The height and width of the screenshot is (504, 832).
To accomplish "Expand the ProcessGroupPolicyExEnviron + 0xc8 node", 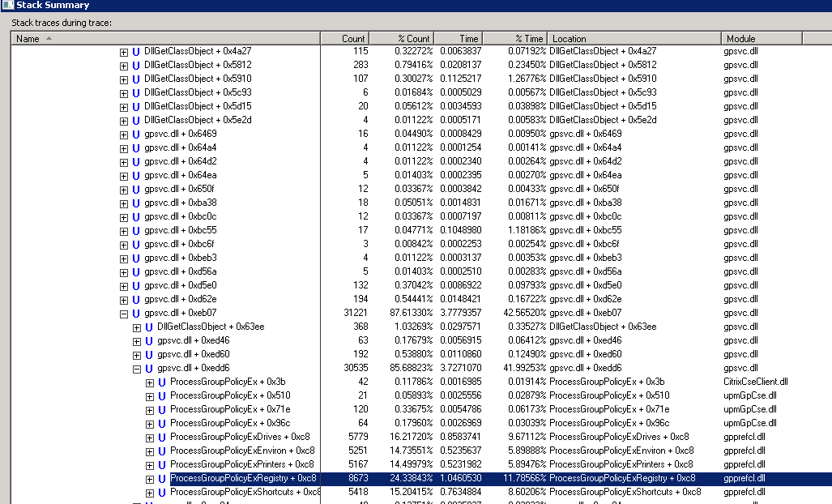I will point(150,451).
